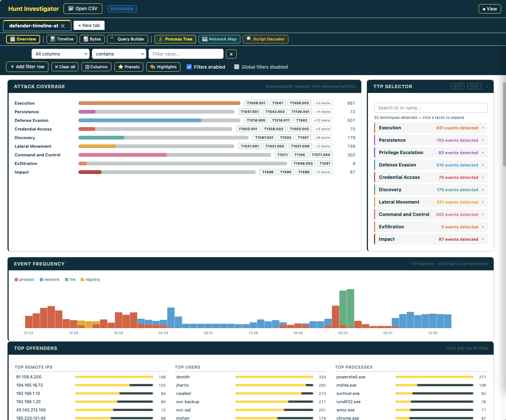
Task: Filter by process powershell.exe
Action: click(411, 377)
